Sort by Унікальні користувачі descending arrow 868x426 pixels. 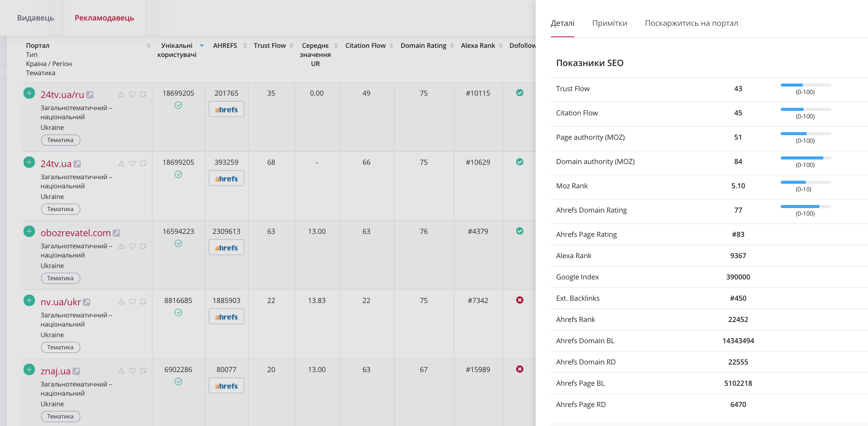click(x=202, y=46)
